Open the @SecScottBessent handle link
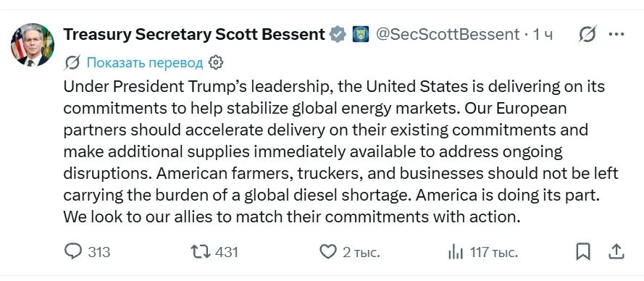 pyautogui.click(x=448, y=35)
